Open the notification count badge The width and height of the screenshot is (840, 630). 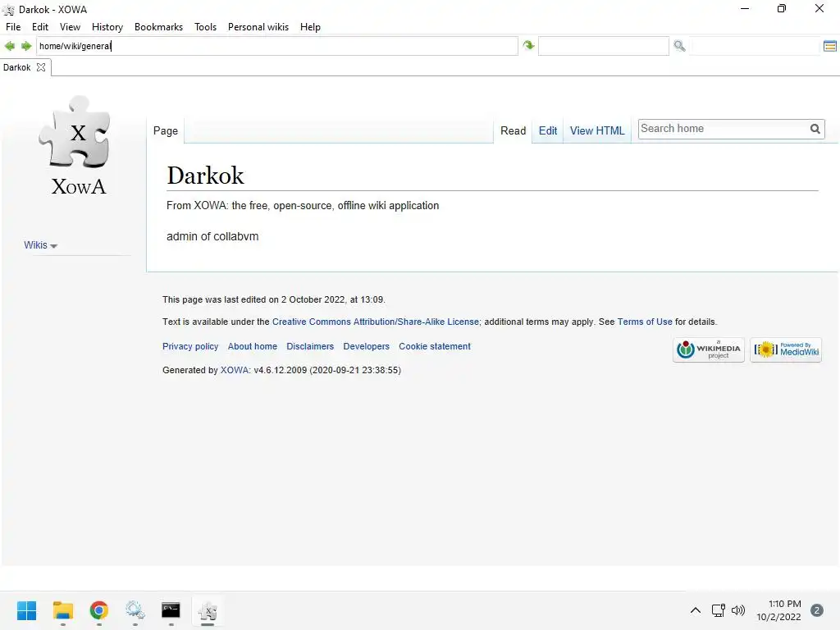tap(817, 610)
